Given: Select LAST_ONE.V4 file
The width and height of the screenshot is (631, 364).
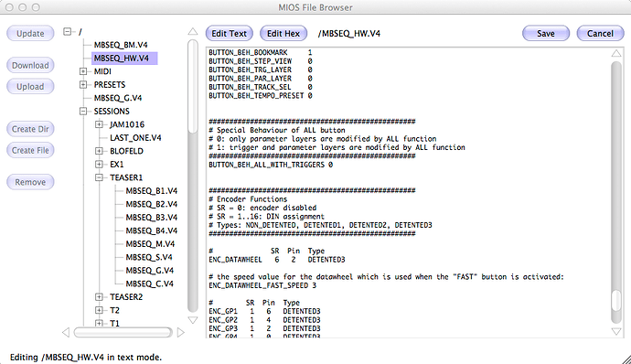Looking at the screenshot, I should pyautogui.click(x=135, y=138).
